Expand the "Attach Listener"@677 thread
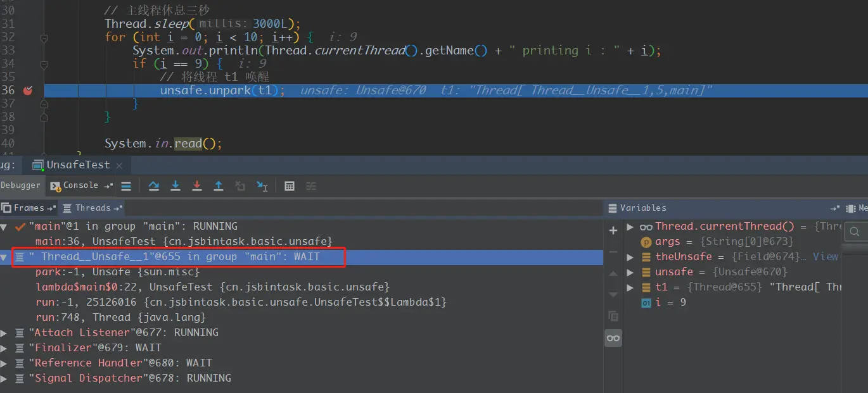The height and width of the screenshot is (393, 868). [4, 333]
